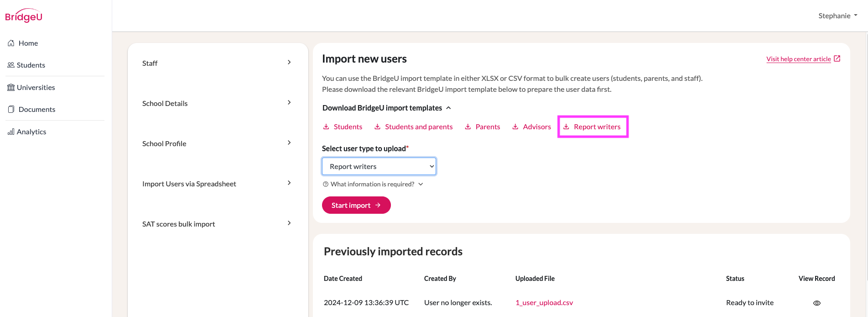This screenshot has width=868, height=317.
Task: Click the chevron beside Staff
Action: pyautogui.click(x=289, y=62)
